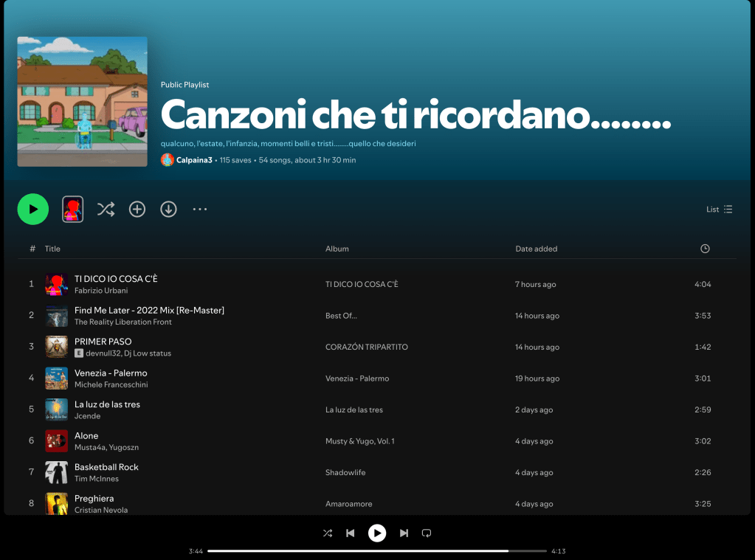Select the track TI DICO IO COSA C'È
The width and height of the screenshot is (755, 560).
[116, 279]
